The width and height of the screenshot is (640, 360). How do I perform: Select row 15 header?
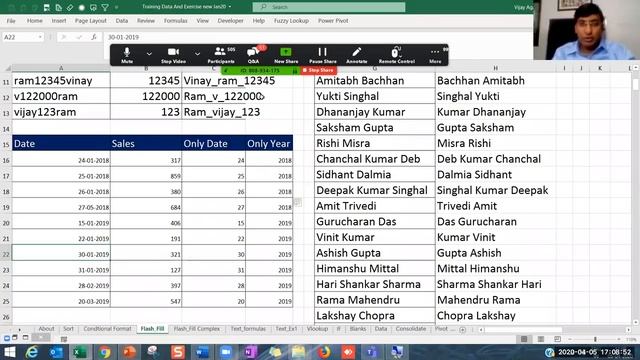6,144
